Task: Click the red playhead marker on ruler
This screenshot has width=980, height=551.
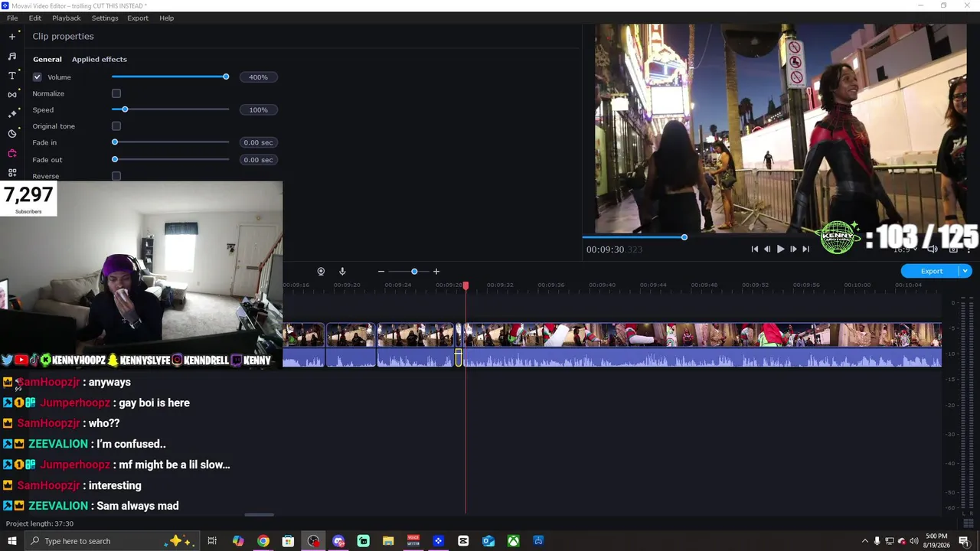Action: pos(465,285)
